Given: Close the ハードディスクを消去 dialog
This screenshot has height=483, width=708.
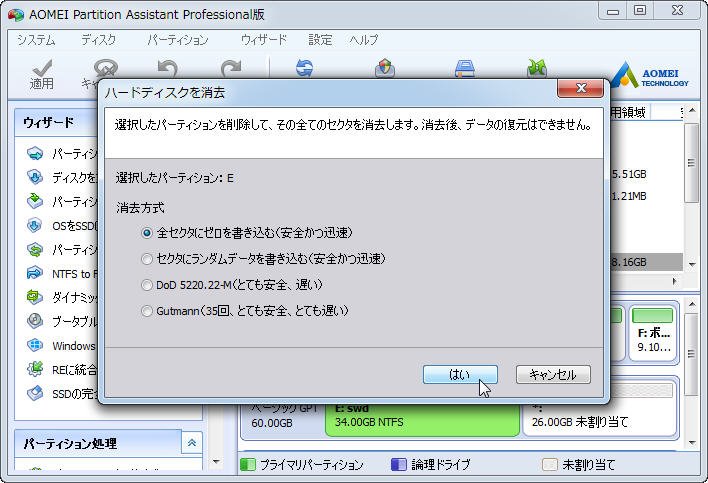Looking at the screenshot, I should click(x=581, y=88).
